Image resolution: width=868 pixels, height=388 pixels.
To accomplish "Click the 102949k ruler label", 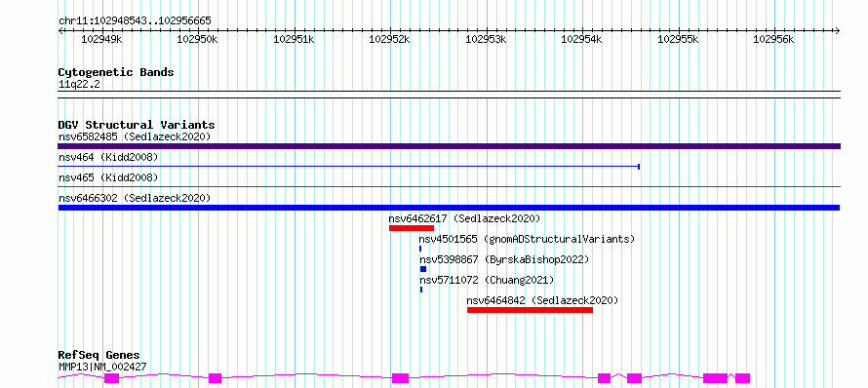I will (101, 39).
